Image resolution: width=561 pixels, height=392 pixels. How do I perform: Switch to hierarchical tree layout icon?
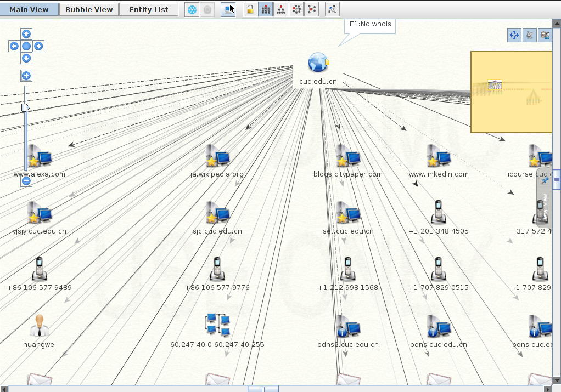tap(280, 9)
